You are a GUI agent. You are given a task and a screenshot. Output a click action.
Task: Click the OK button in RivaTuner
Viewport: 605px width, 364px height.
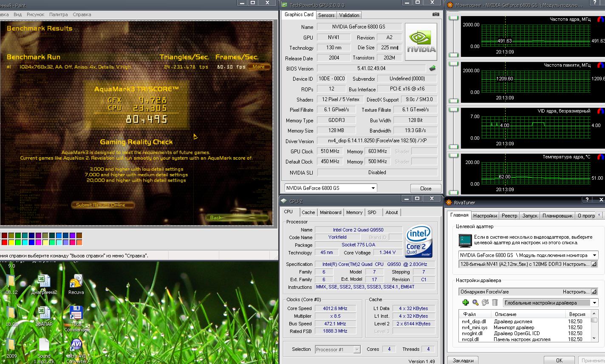pyautogui.click(x=559, y=360)
